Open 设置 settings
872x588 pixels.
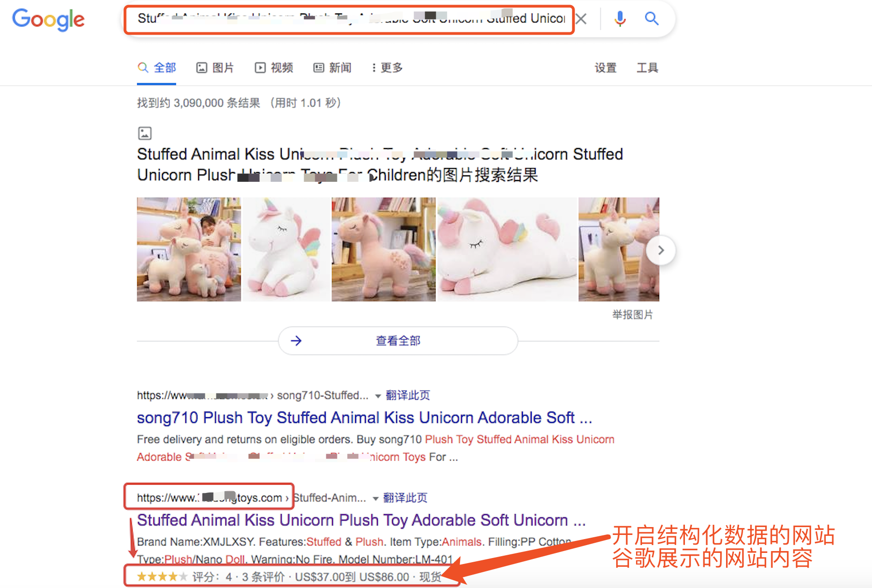pos(606,68)
